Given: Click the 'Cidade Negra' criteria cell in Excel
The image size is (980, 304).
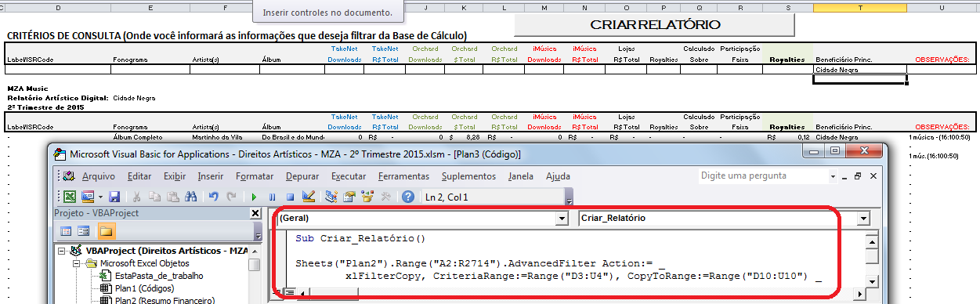Looking at the screenshot, I should (x=860, y=70).
